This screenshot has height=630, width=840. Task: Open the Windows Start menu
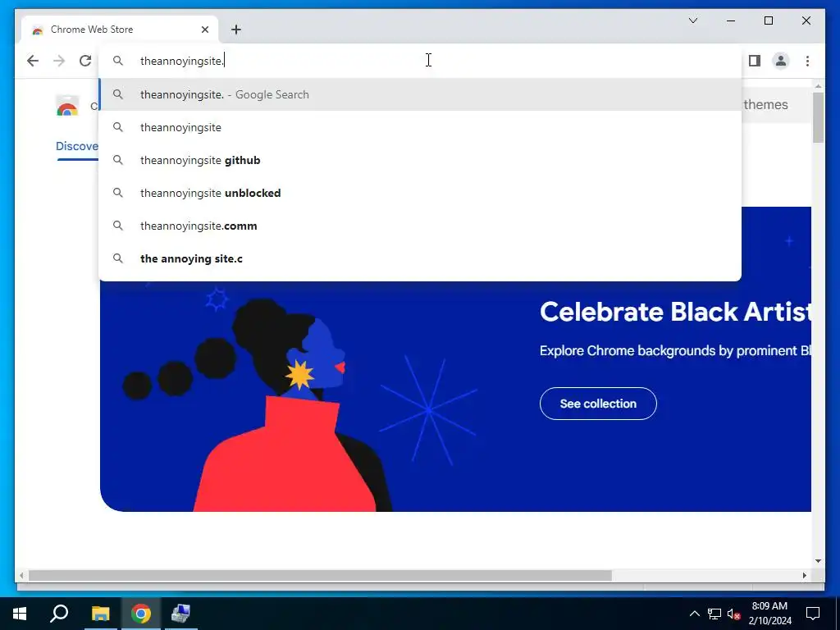(20, 614)
